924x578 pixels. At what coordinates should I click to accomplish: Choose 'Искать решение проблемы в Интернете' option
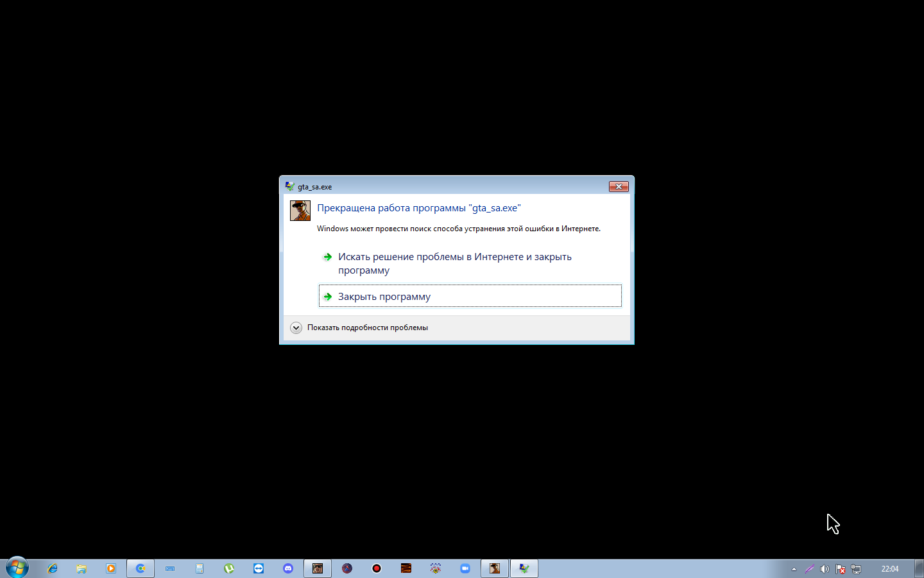470,263
